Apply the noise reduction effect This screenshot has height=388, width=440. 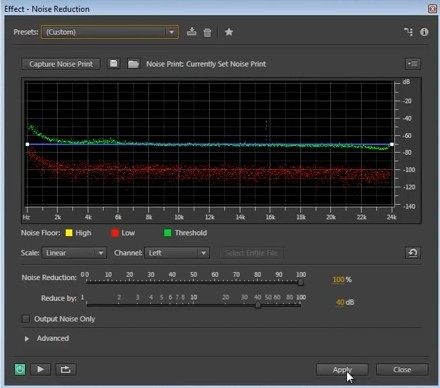tap(342, 370)
